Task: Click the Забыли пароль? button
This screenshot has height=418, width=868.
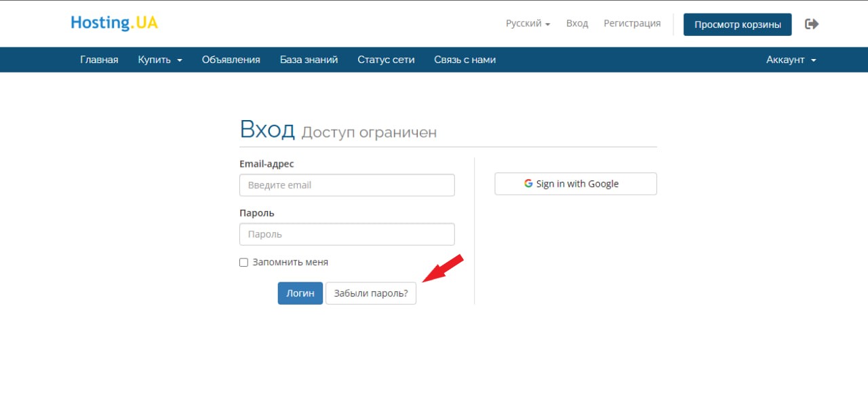Action: (x=371, y=293)
